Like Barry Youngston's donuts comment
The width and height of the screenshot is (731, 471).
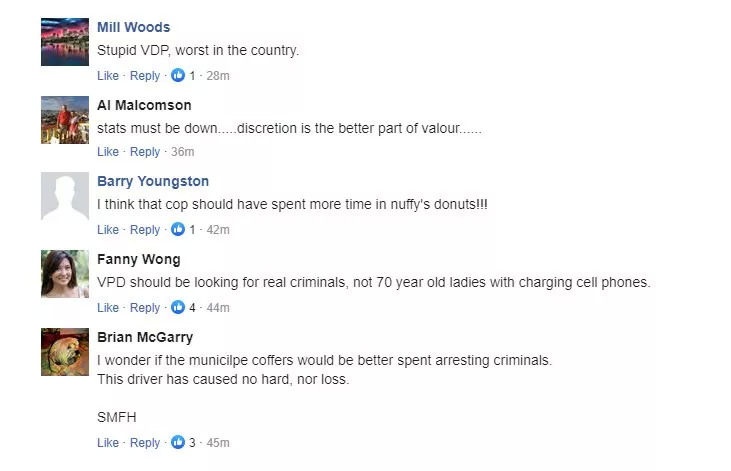point(108,230)
